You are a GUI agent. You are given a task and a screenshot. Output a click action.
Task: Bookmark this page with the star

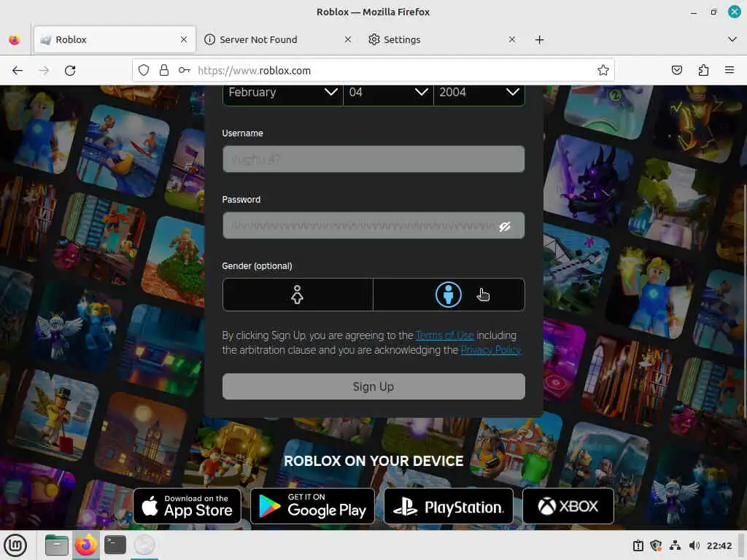[603, 71]
